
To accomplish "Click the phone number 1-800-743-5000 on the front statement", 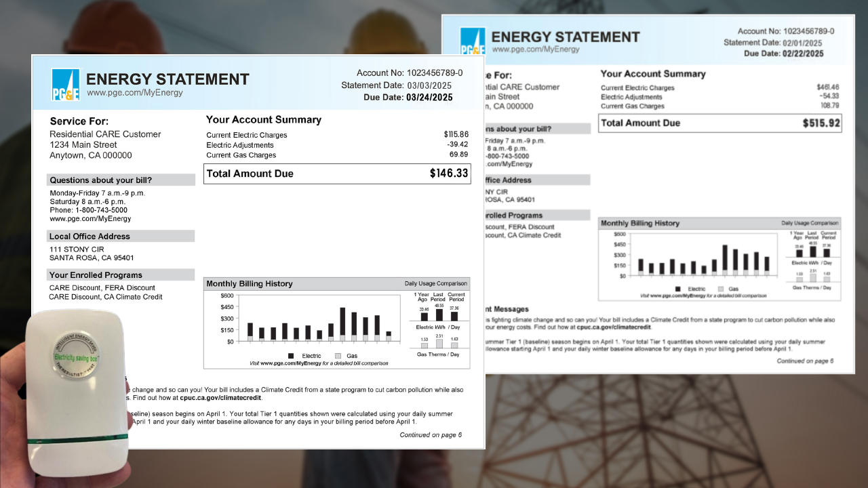I will pyautogui.click(x=98, y=210).
